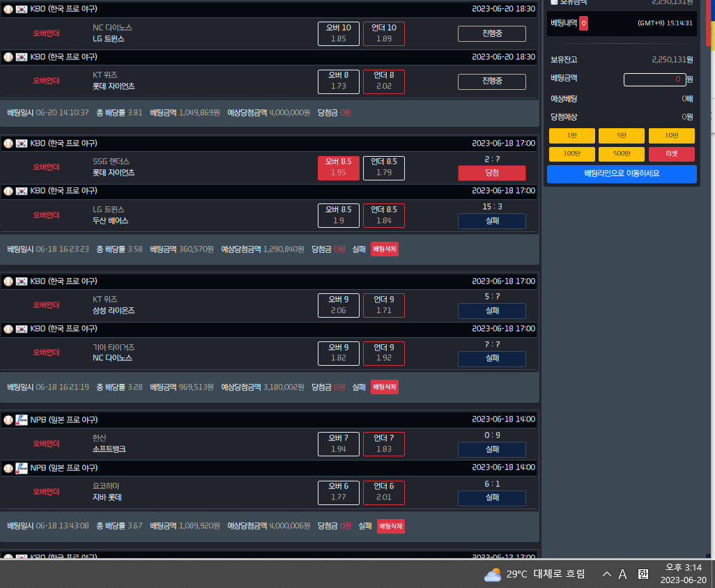The height and width of the screenshot is (588, 715).
Task: Click the baseball icon above NC 다이노스 match
Action: (8, 8)
